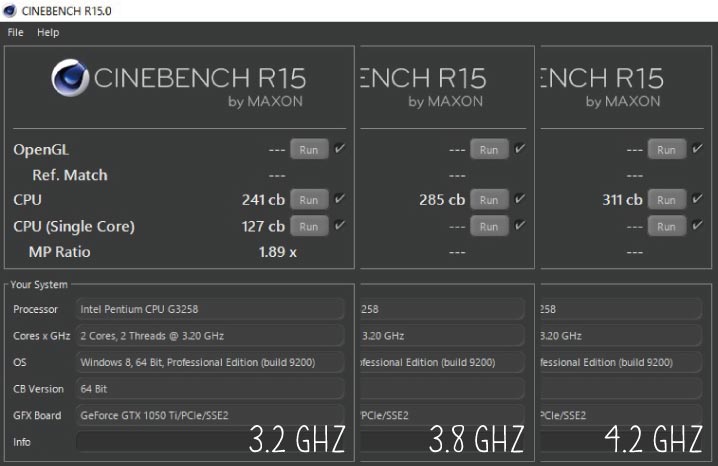Run the single core test in the 311 cb panel
This screenshot has width=718, height=466.
tap(667, 226)
